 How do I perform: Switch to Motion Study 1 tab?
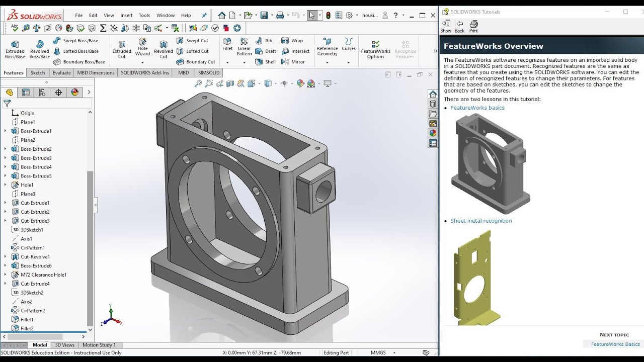[99, 345]
